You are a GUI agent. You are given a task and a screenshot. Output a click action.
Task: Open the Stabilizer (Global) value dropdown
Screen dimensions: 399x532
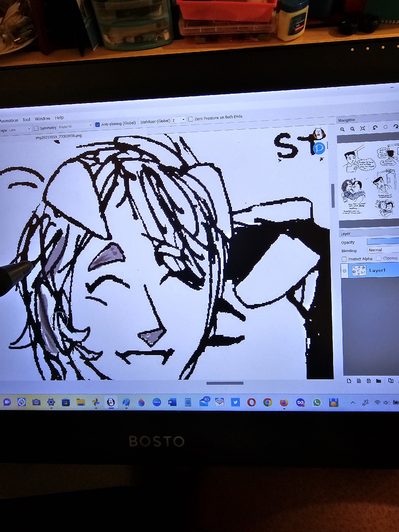[179, 120]
